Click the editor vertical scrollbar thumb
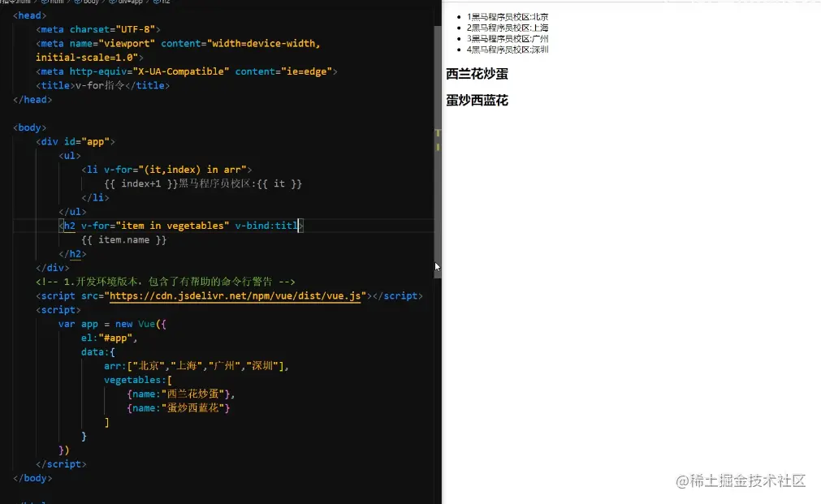821x504 pixels. pyautogui.click(x=438, y=152)
